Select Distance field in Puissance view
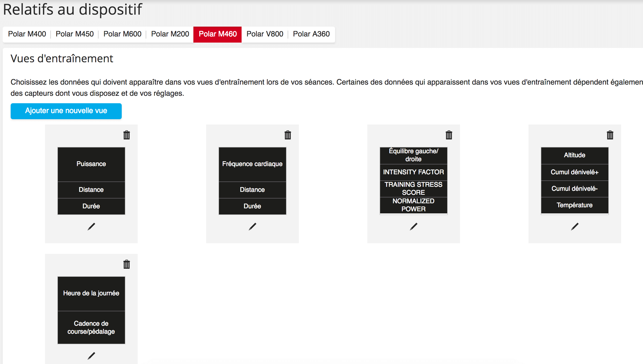Image resolution: width=643 pixels, height=364 pixels. [x=91, y=190]
